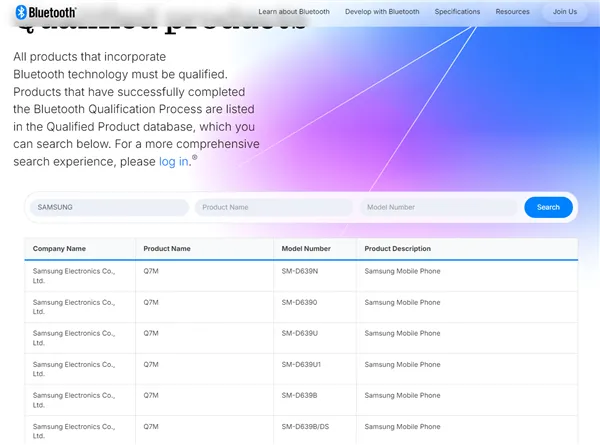Click the company name field containing SAMSUNG
The height and width of the screenshot is (445, 600).
[108, 207]
